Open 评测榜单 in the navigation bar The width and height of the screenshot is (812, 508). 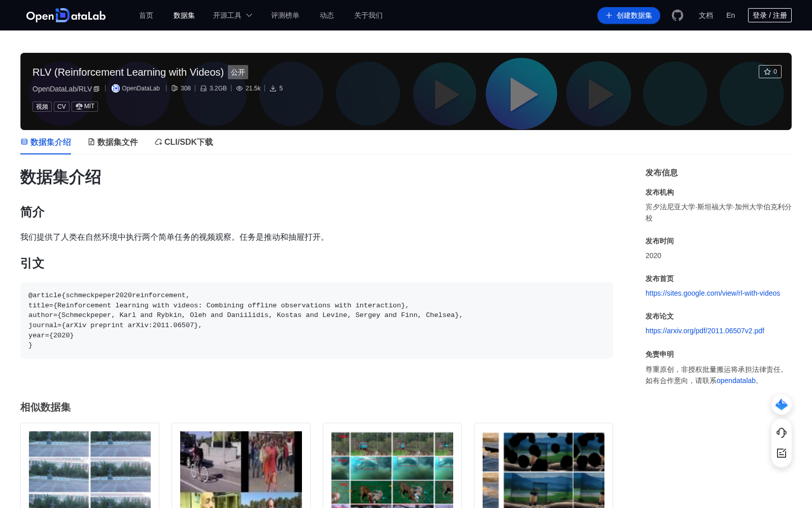click(285, 15)
